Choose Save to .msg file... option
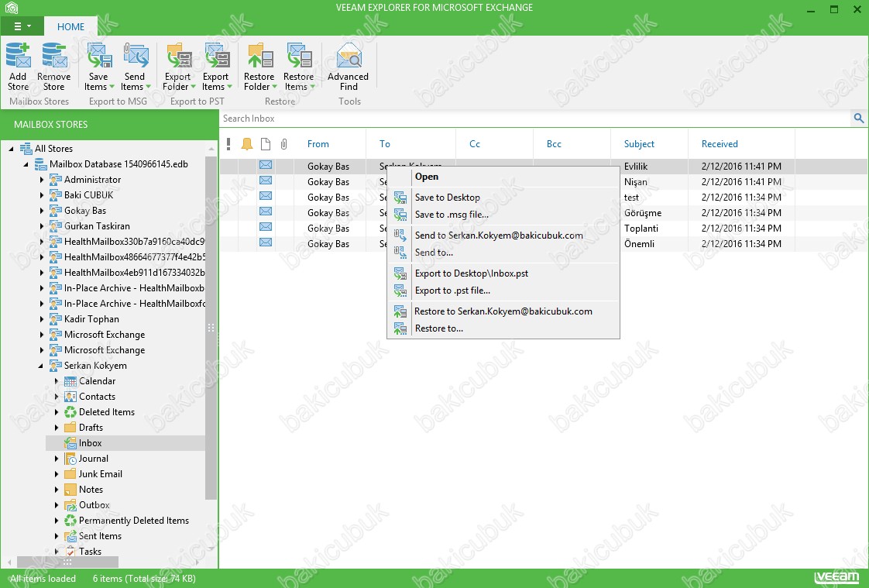The width and height of the screenshot is (869, 588). (x=503, y=215)
